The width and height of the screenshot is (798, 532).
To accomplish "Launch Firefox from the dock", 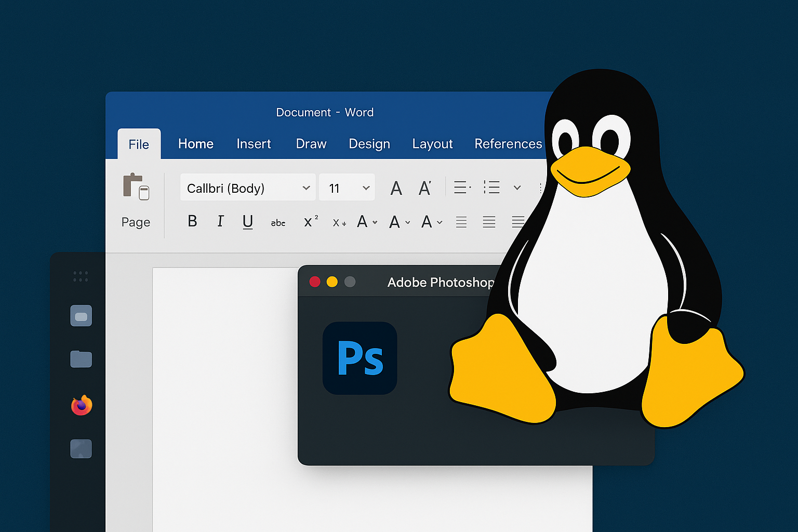I will click(82, 405).
